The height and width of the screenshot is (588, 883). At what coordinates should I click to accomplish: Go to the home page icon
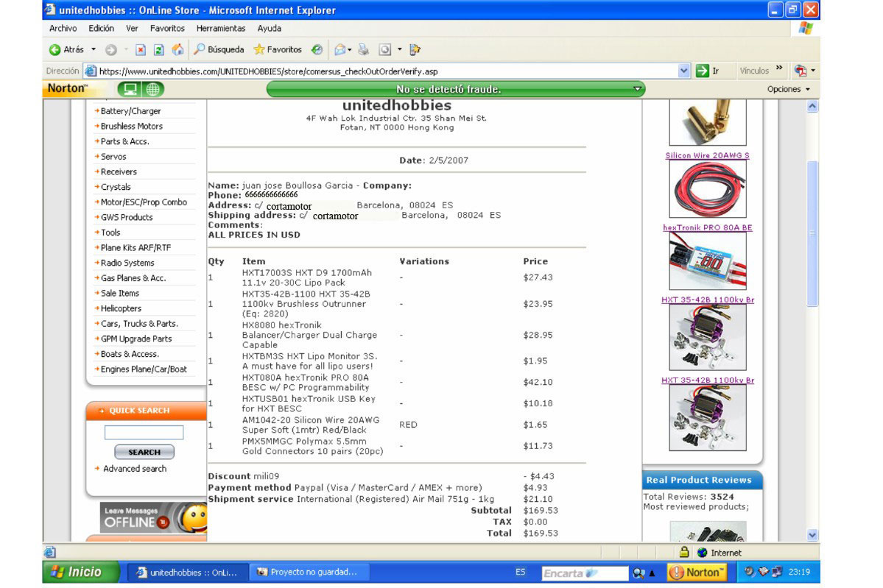[x=177, y=50]
